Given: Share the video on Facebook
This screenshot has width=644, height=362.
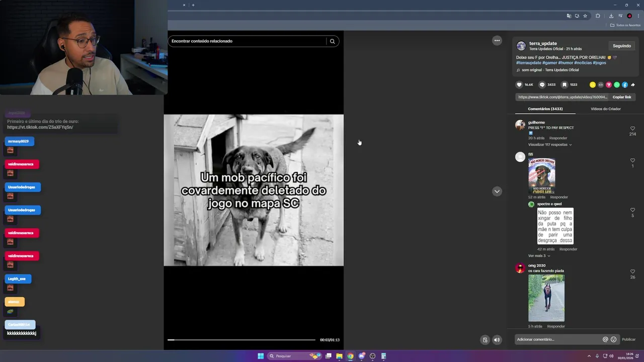Looking at the screenshot, I should pos(625,84).
